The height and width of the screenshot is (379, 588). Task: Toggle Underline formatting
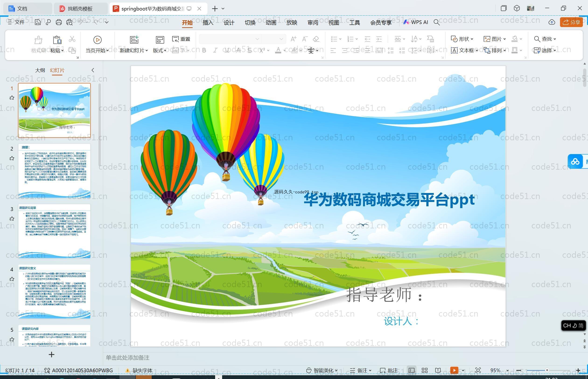pyautogui.click(x=227, y=50)
